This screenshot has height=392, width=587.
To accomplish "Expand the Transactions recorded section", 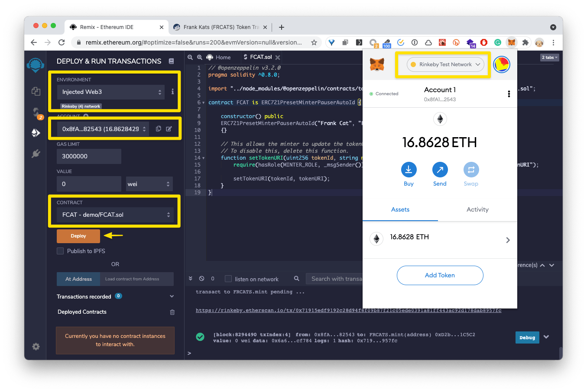I will click(x=172, y=296).
